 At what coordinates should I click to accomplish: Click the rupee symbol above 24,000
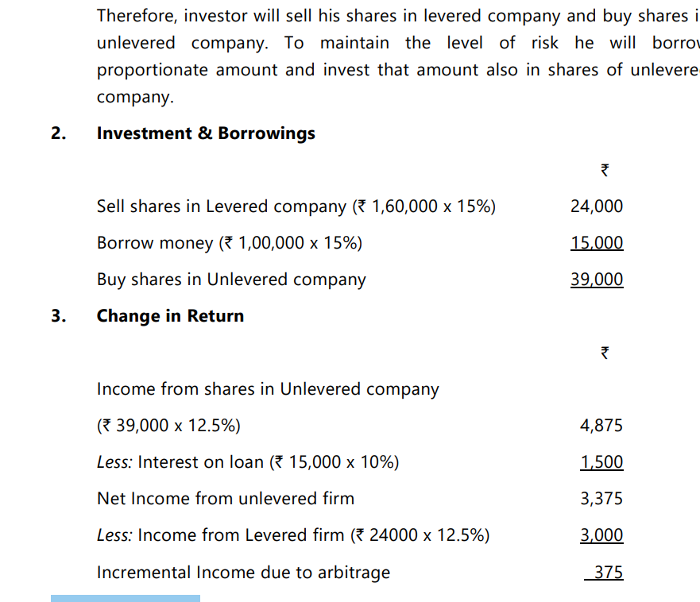click(605, 170)
